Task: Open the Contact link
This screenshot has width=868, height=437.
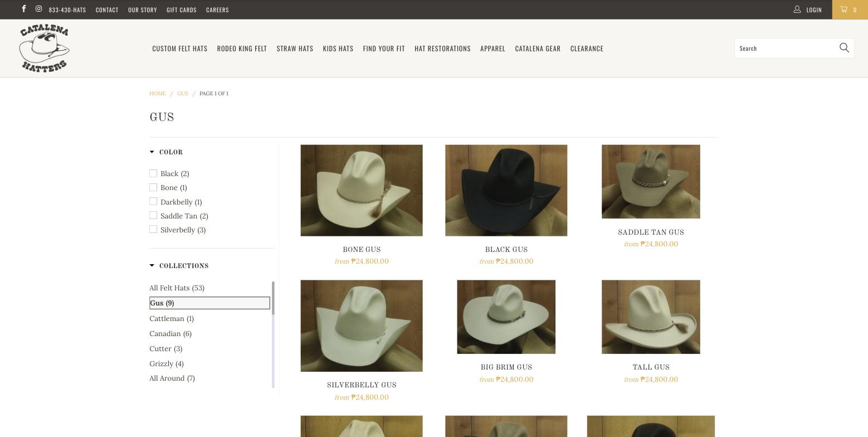Action: [107, 10]
